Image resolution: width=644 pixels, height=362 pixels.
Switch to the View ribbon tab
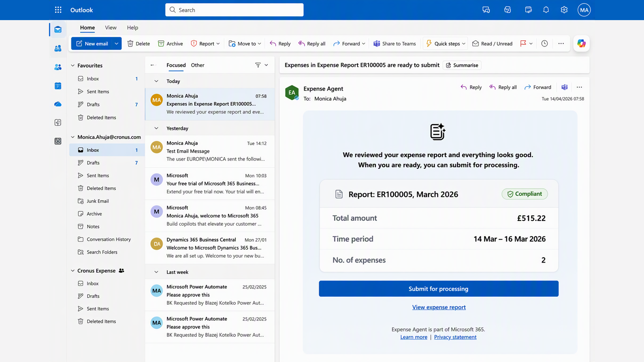point(111,27)
